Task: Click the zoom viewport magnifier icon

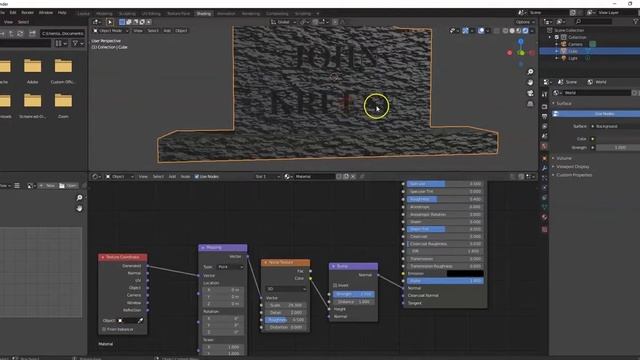Action: pos(530,72)
